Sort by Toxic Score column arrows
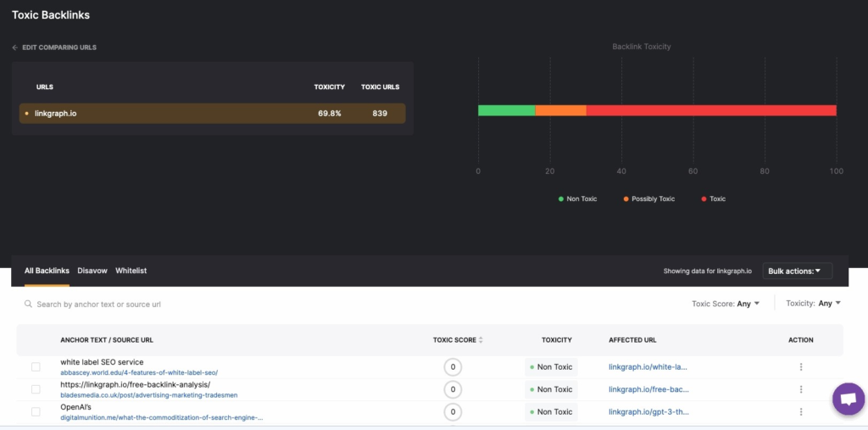Viewport: 868px width, 430px height. click(481, 340)
